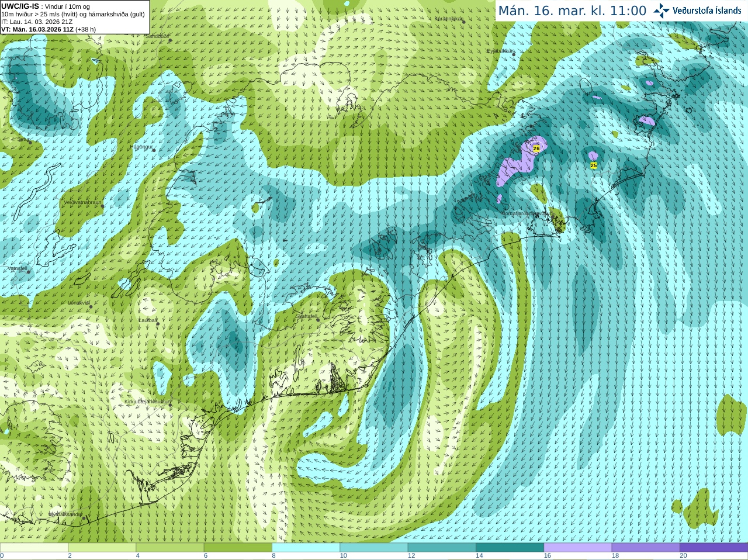
Task: Select the 8–10 m/s pale cyan legend swatch
Action: [306, 548]
